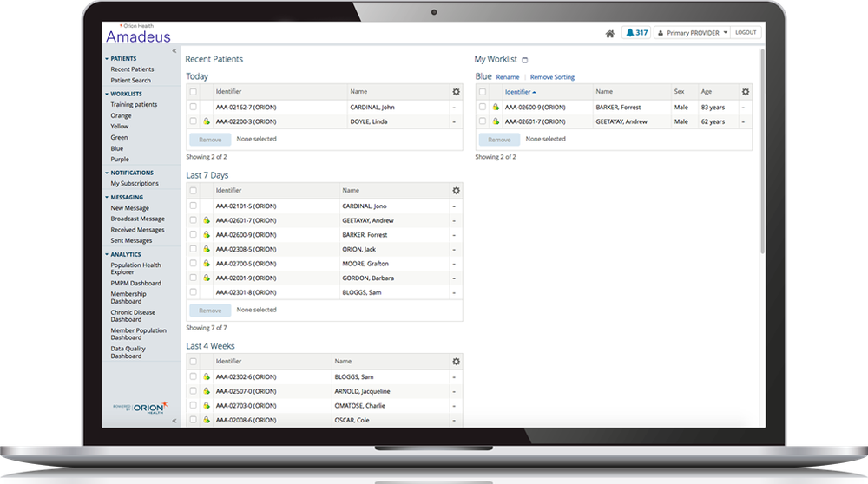Viewport: 868px width, 484px height.
Task: Click the LOGOUT button
Action: point(746,33)
